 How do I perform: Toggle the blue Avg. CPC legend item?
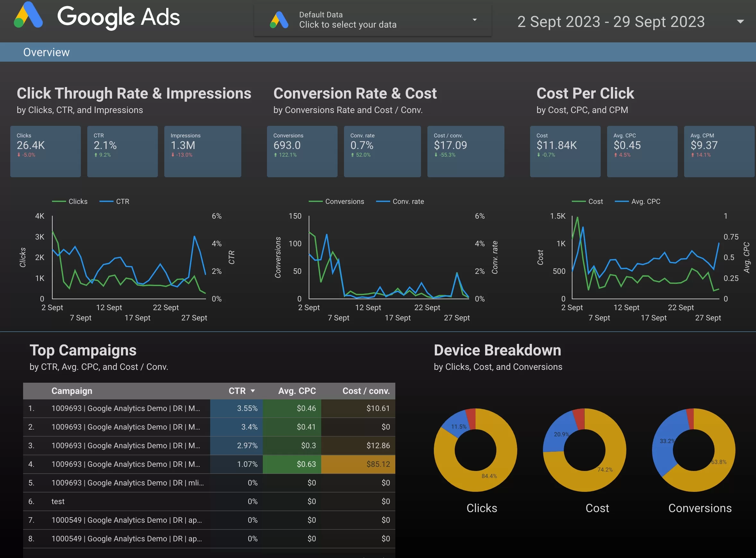click(x=638, y=201)
